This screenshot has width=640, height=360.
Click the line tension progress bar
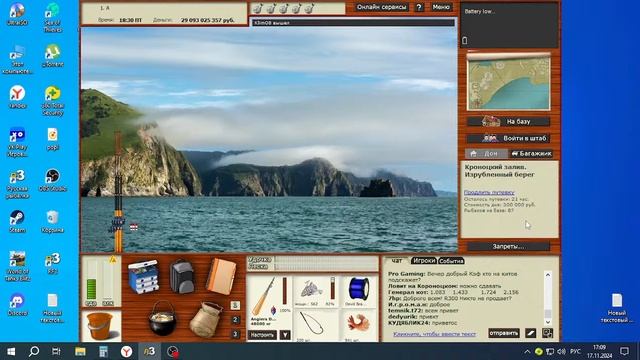pyautogui.click(x=327, y=266)
